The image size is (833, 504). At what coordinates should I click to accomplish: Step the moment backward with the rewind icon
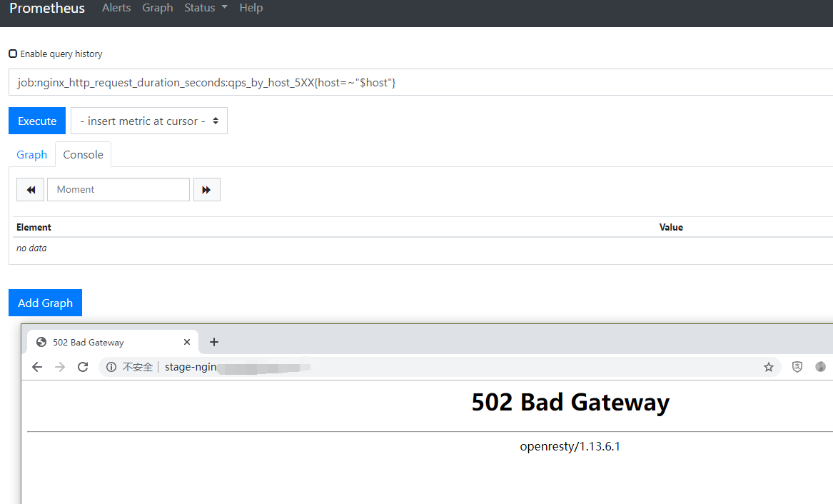click(30, 190)
